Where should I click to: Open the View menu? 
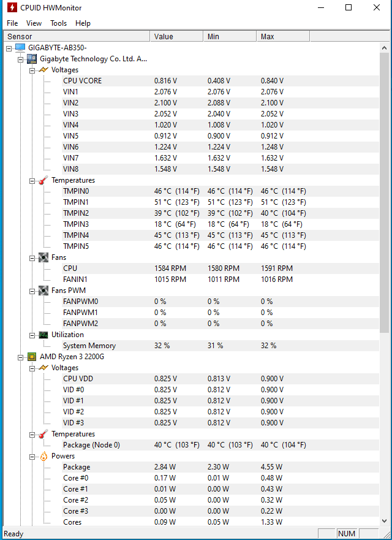click(34, 23)
